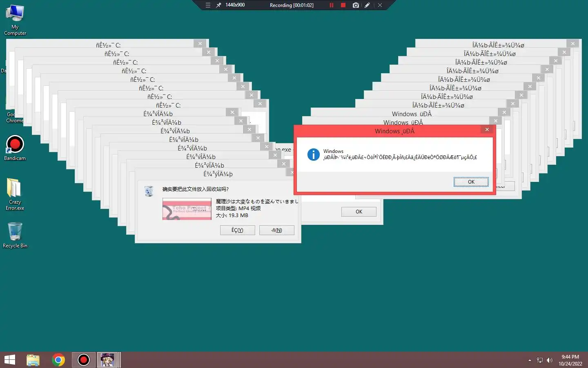Decline recycle prompt with ·ñ(N) button
Image resolution: width=588 pixels, height=368 pixels.
coord(277,230)
